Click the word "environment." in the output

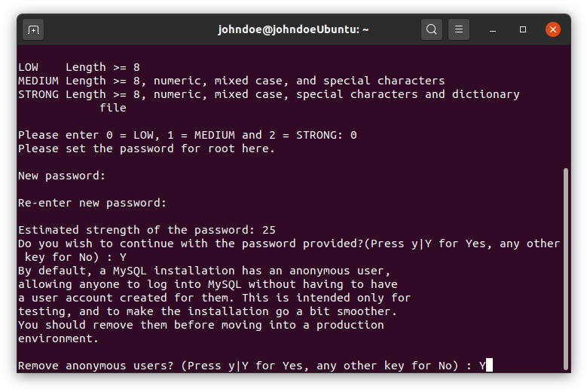coord(58,338)
